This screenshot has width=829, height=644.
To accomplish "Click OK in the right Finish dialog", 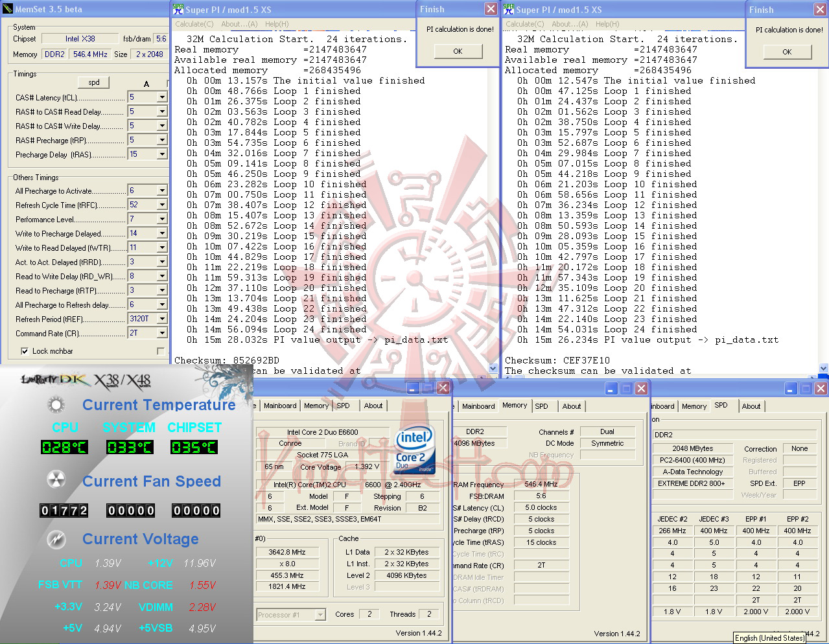I will coord(787,52).
